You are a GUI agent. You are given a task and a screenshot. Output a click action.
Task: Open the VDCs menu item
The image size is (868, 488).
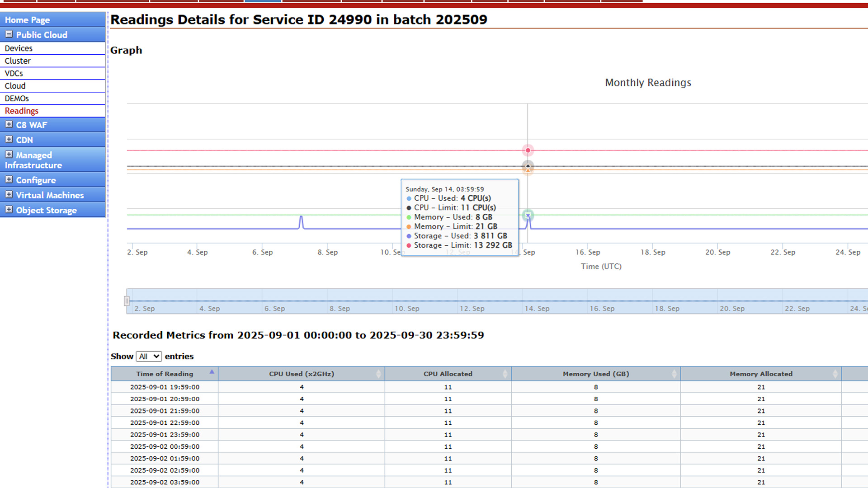click(x=14, y=73)
